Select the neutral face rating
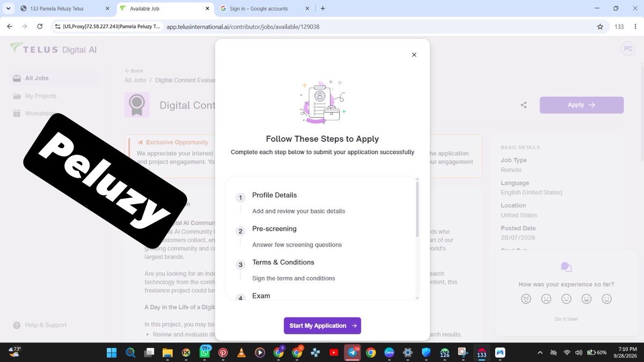Screen dimensions: 644x362 566,299
